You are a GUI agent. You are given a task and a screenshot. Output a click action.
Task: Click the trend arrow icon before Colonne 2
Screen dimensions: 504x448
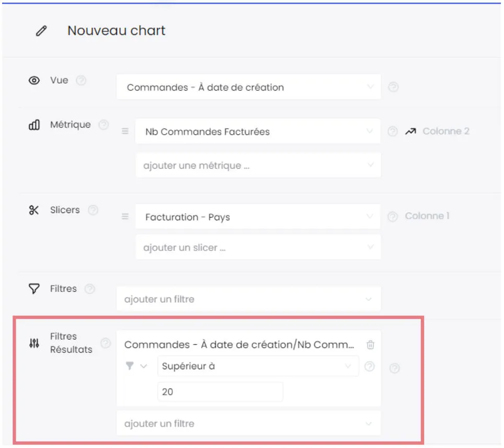411,131
